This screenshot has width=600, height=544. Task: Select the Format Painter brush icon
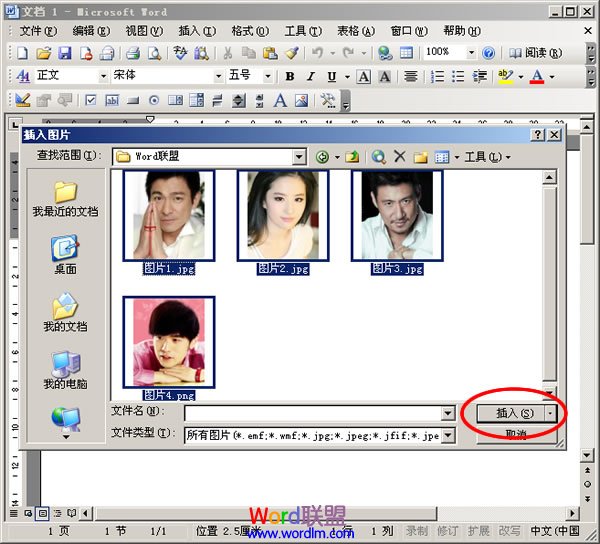[x=292, y=53]
